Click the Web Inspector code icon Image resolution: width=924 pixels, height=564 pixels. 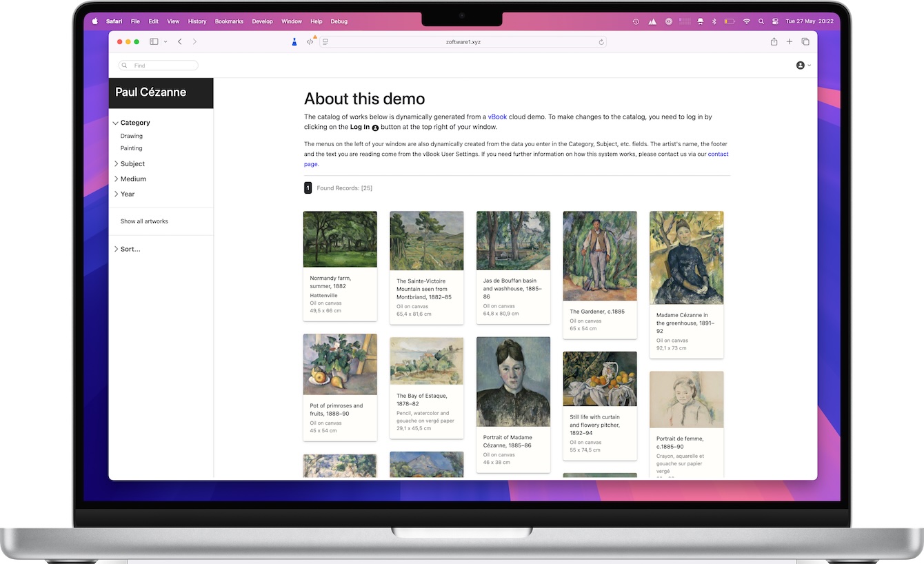coord(310,41)
